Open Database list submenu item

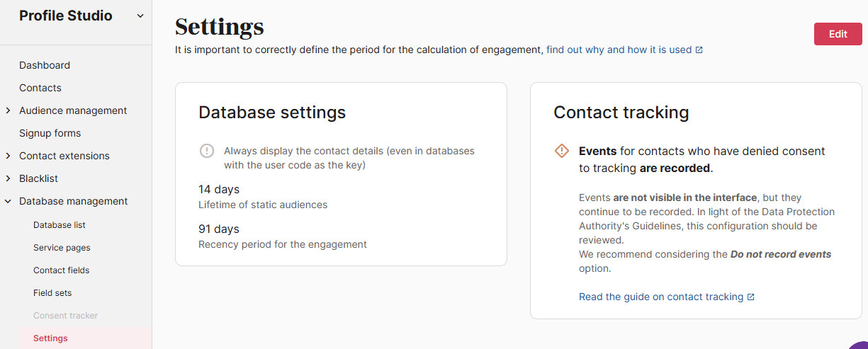click(60, 225)
